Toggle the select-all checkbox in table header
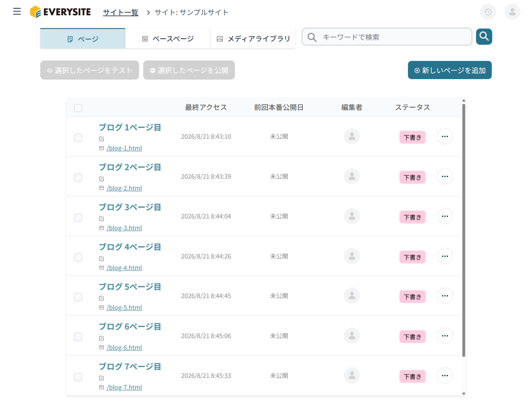Screen dimensions: 532x401 pos(78,108)
